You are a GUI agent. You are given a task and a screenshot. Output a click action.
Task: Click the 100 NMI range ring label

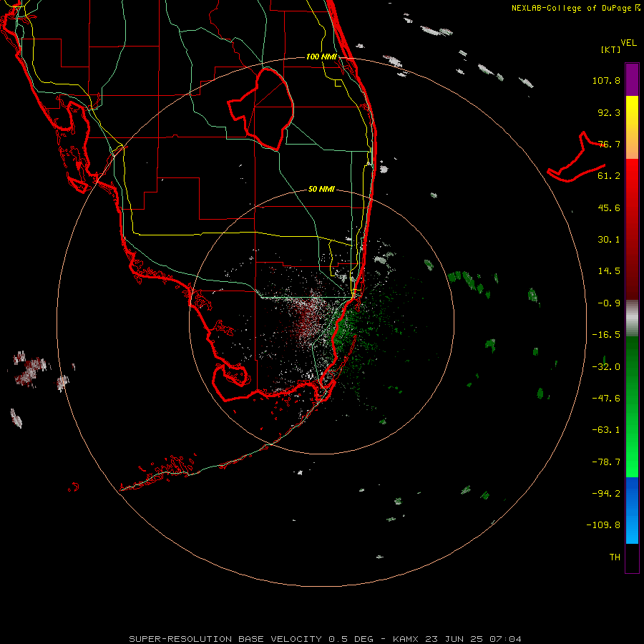(x=321, y=57)
